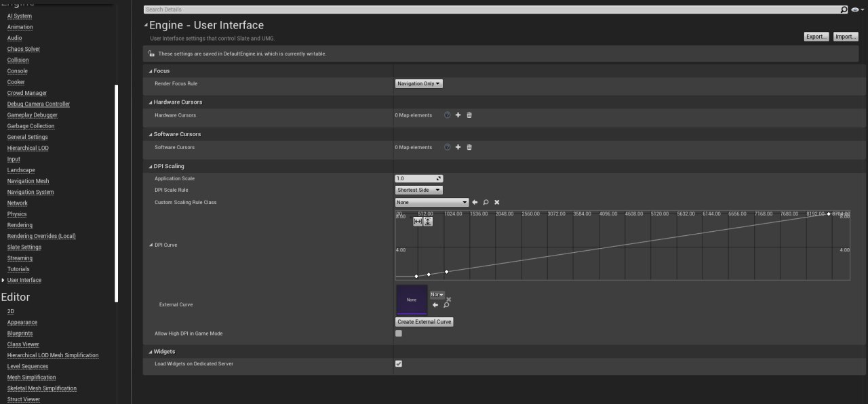Collapse the DPI Scaling section
Image resolution: width=868 pixels, height=404 pixels.
tap(151, 166)
